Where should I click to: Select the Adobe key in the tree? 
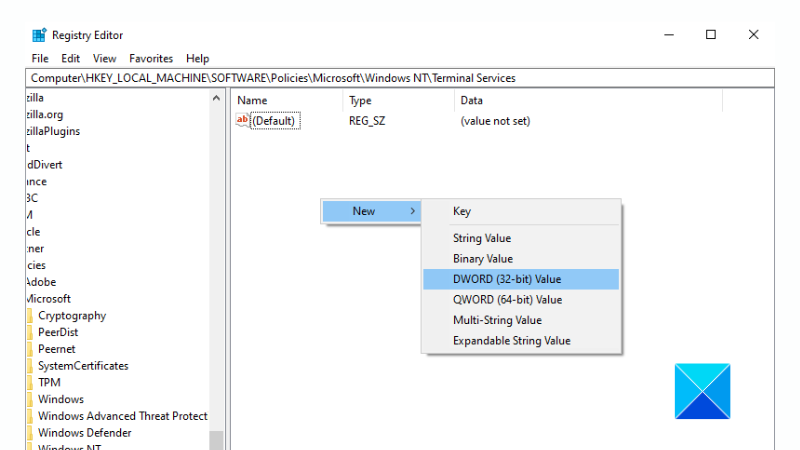coord(41,282)
